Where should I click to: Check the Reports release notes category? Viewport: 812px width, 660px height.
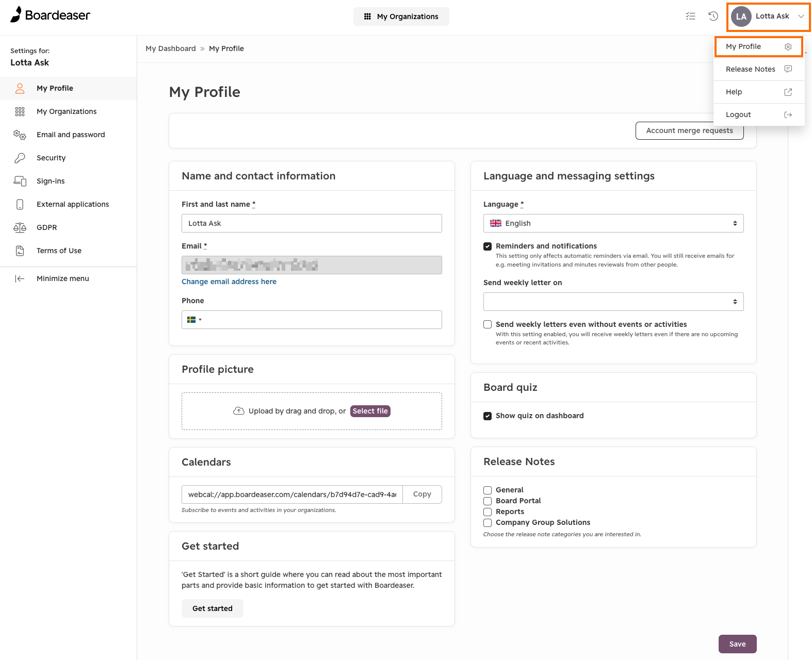tap(488, 512)
